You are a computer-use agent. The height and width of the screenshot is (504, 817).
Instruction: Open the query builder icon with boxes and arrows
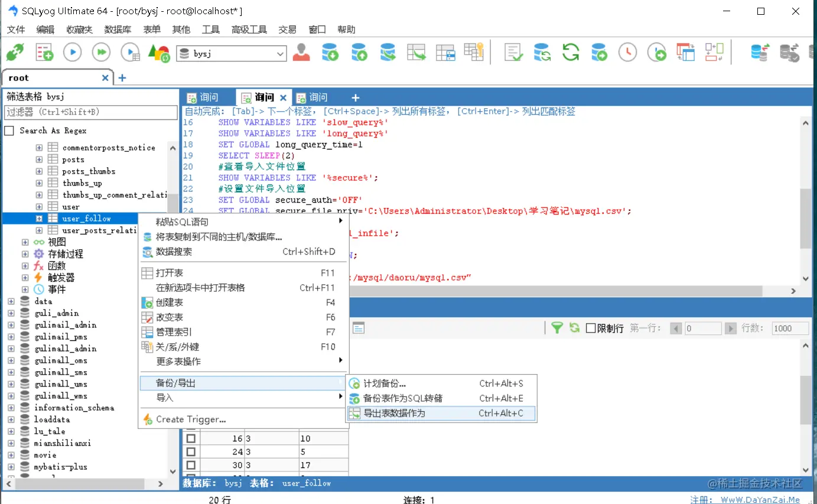pyautogui.click(x=714, y=52)
